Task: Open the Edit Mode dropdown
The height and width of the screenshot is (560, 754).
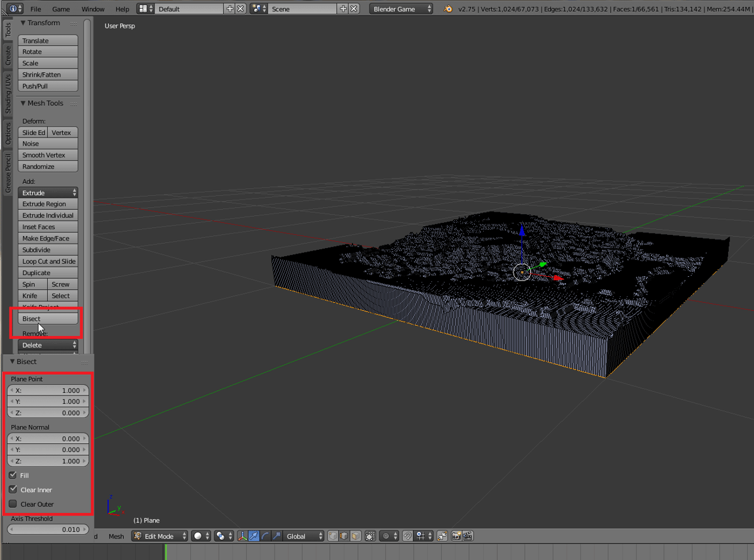Action: point(160,536)
